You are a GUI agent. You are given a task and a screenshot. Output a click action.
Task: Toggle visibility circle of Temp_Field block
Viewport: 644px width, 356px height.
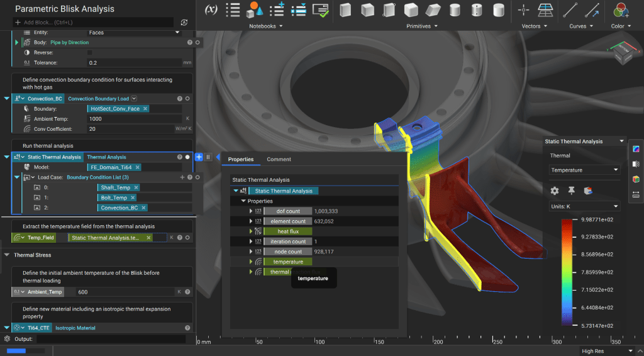coord(187,238)
